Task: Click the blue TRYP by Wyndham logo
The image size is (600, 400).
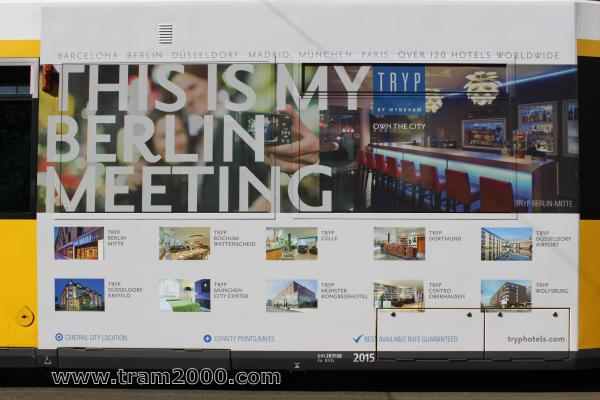Action: [399, 93]
